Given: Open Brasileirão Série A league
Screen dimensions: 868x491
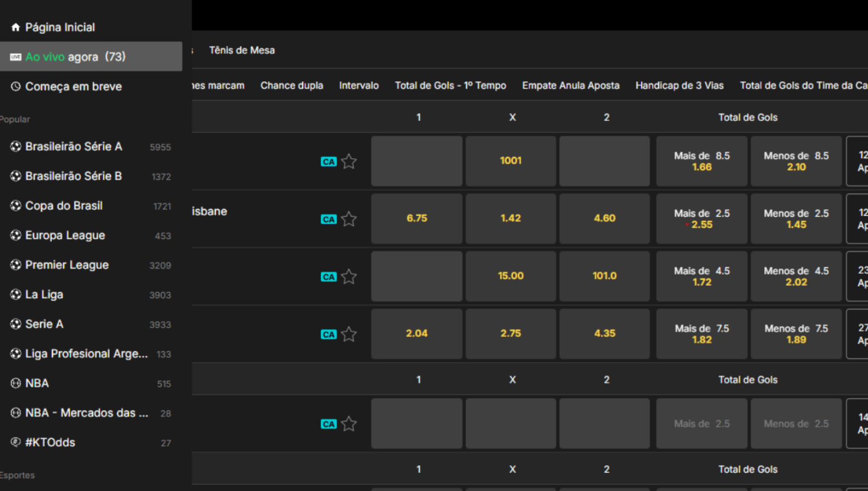Looking at the screenshot, I should coord(91,146).
